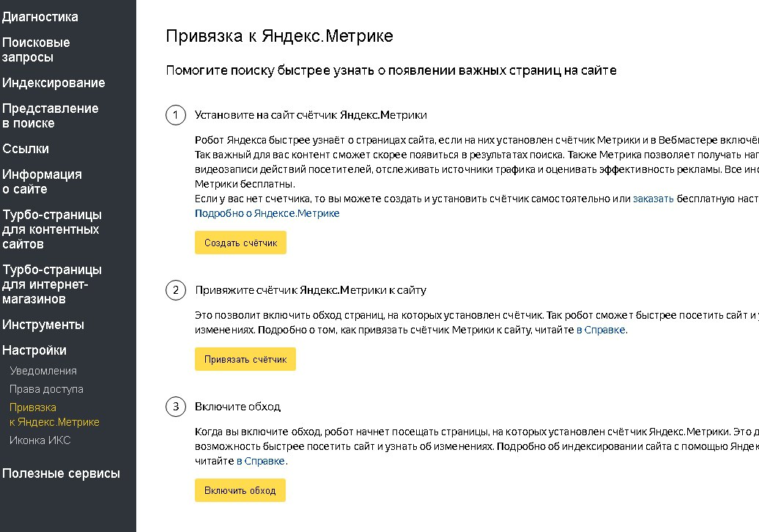Open Инструменты sidebar section
Viewport: 759px width, 532px height.
point(43,325)
